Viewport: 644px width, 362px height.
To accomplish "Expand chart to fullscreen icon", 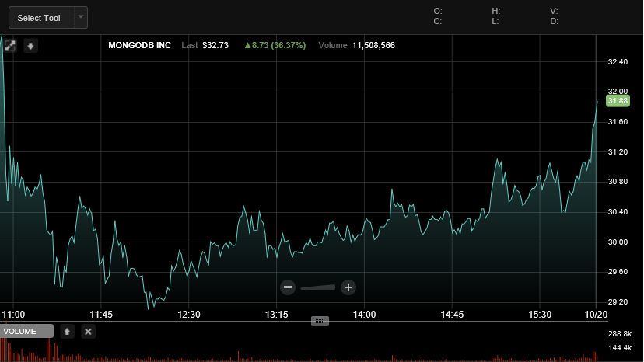I will pyautogui.click(x=10, y=46).
